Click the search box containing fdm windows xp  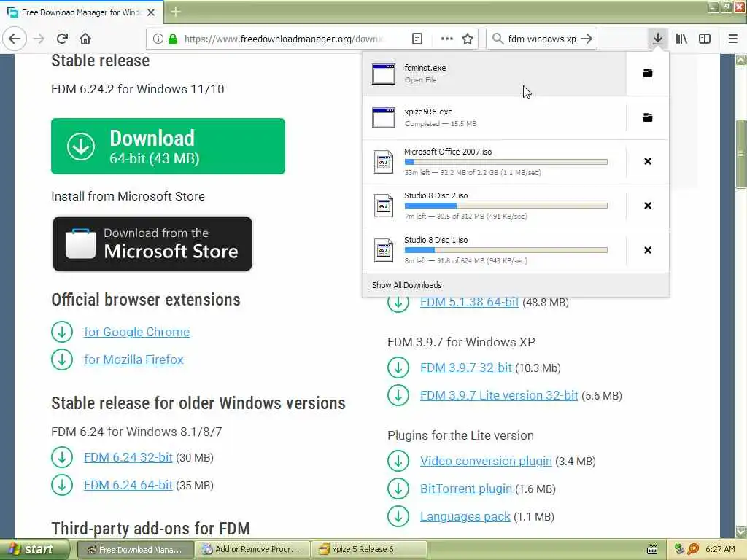(542, 39)
